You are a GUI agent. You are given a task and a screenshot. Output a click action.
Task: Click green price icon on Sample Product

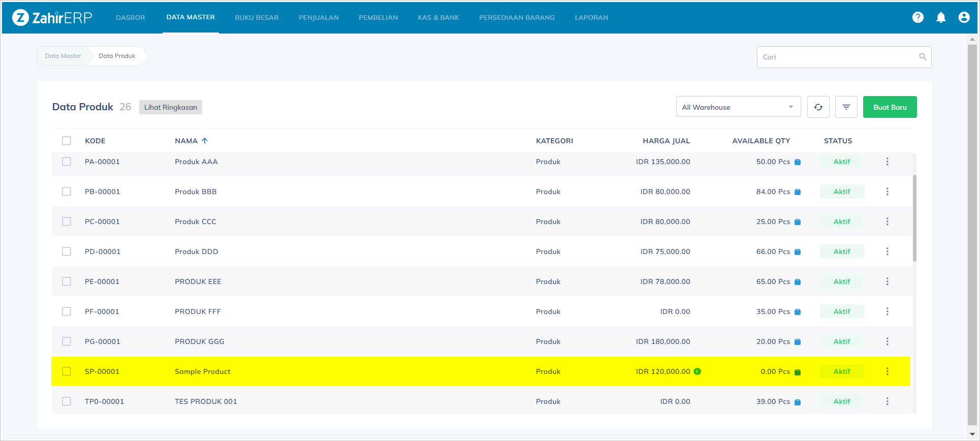(x=698, y=371)
